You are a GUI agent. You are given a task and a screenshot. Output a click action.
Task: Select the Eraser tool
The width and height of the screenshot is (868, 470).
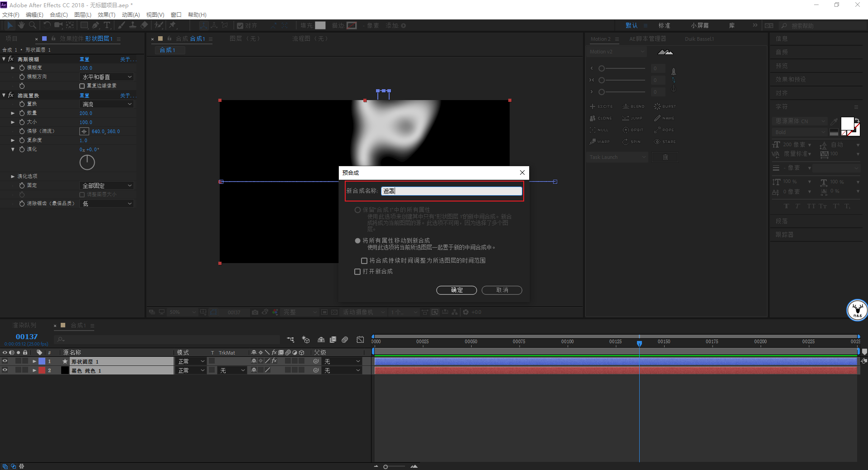tap(144, 25)
